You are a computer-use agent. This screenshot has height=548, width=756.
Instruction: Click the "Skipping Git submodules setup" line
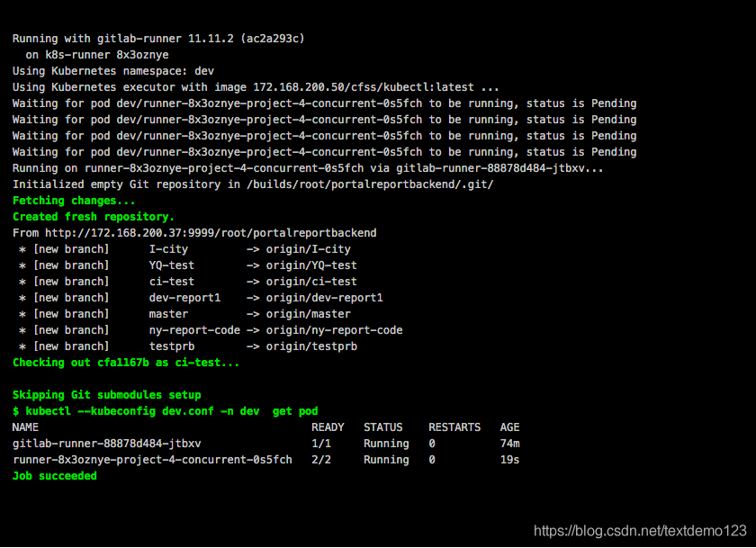[106, 395]
